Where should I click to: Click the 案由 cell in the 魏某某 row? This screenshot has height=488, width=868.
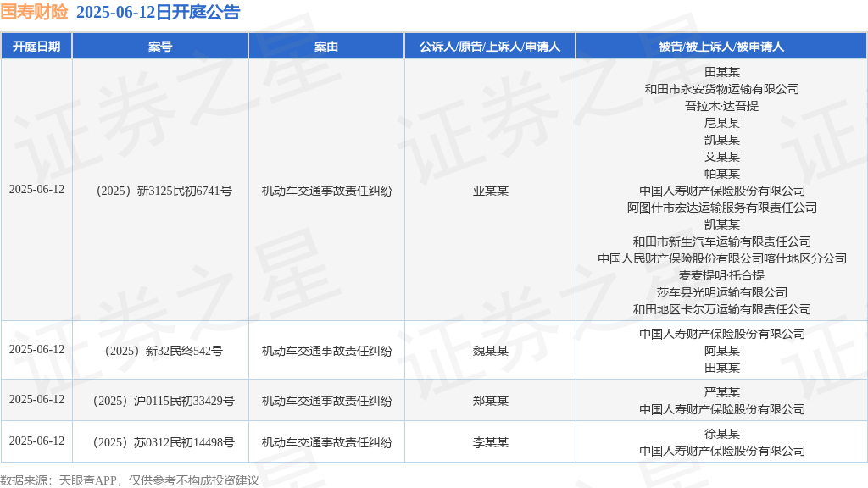pos(326,351)
